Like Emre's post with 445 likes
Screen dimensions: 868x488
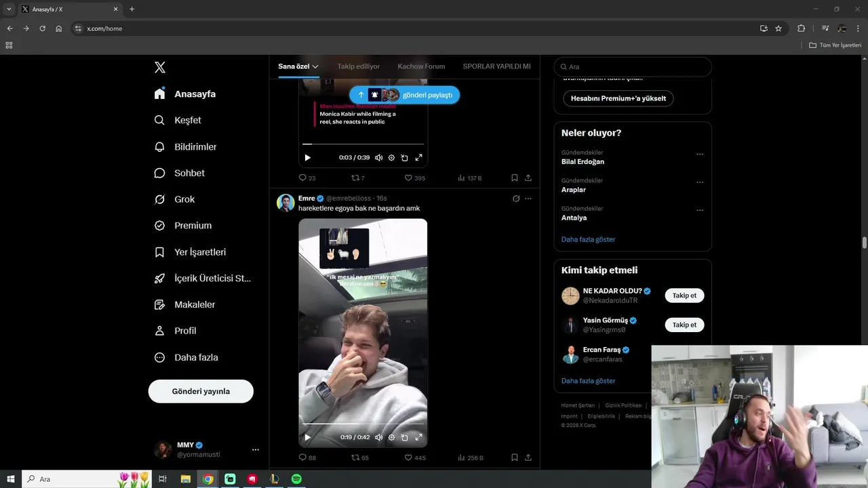(x=415, y=457)
